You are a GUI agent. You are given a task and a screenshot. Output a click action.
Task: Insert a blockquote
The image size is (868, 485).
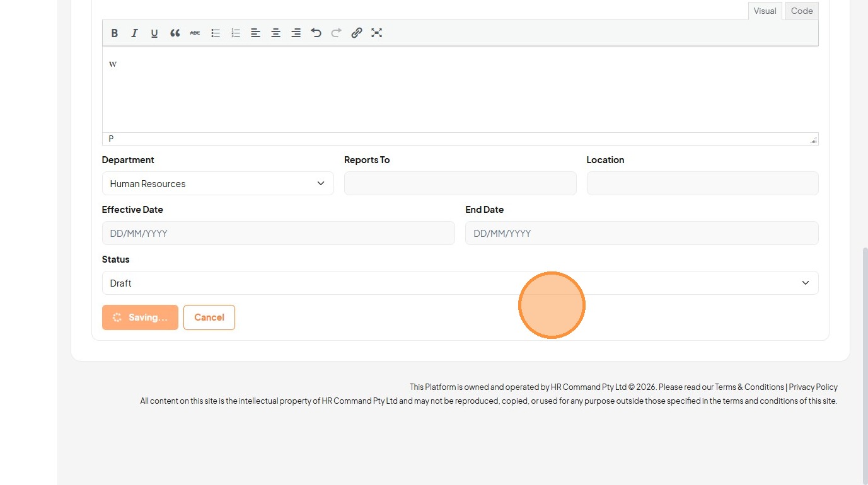175,33
